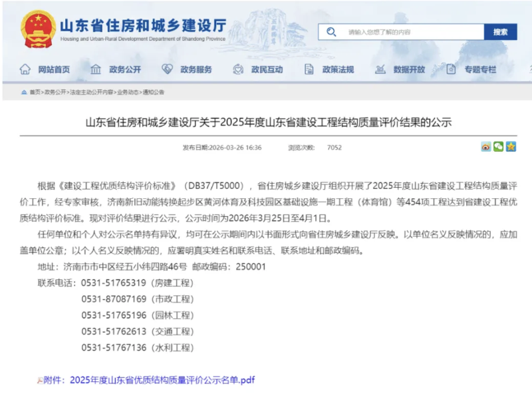Click the 搜索 button
The height and width of the screenshot is (394, 532).
click(501, 32)
